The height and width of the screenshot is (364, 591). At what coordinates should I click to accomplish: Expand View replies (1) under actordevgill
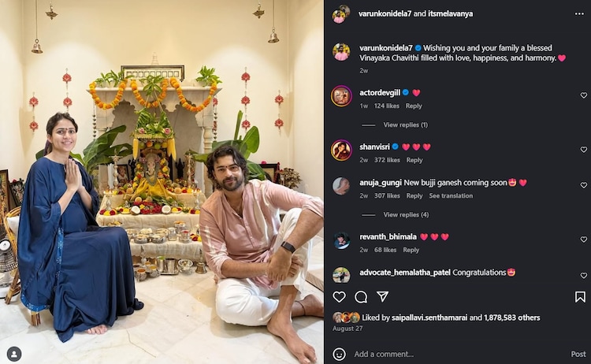point(406,124)
